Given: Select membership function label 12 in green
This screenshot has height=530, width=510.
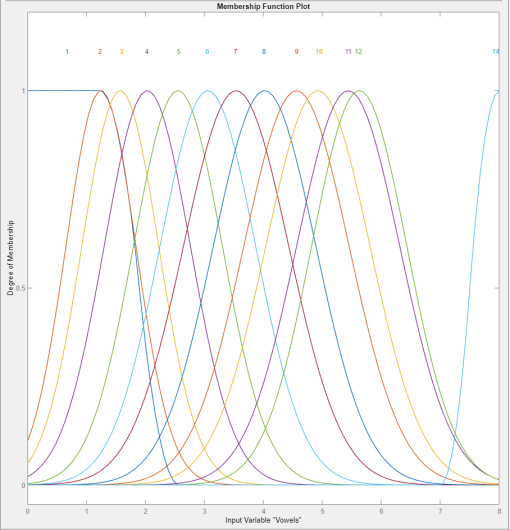Looking at the screenshot, I should coord(359,52).
